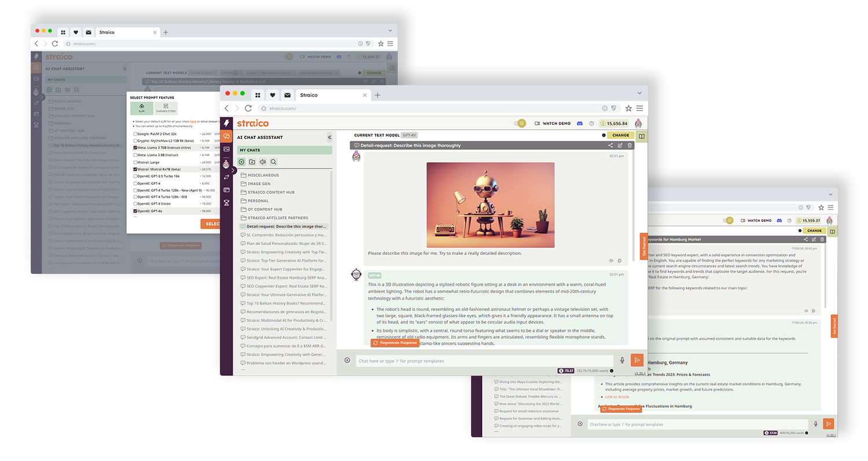Read aloud the image message in middle window

[612, 261]
